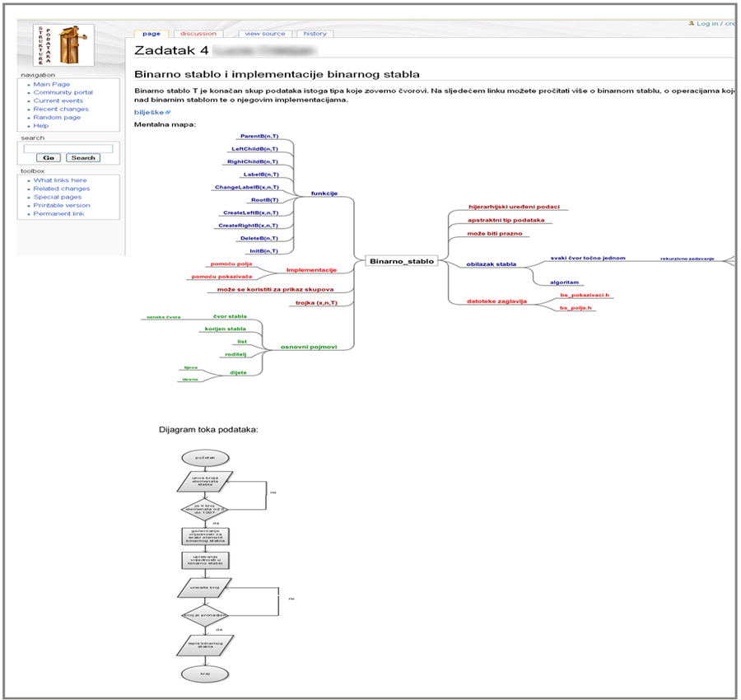Open the Help link in navigation
The image size is (741, 700).
(40, 126)
